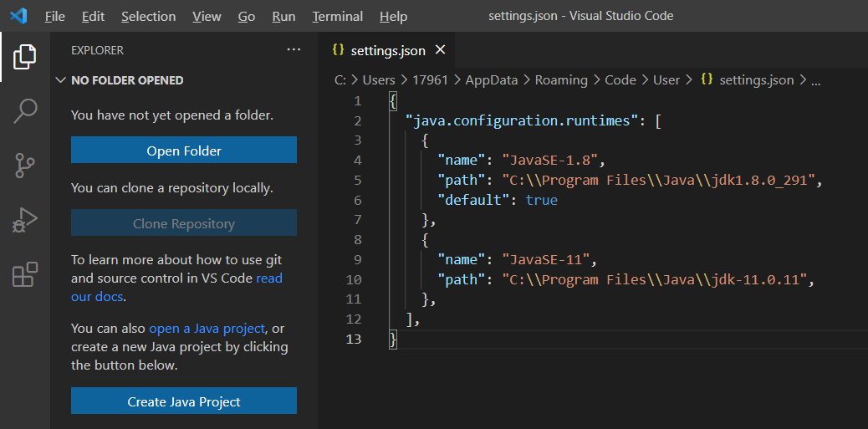Click the 'You have not yet opened a folder' text
The image size is (868, 429).
172,115
